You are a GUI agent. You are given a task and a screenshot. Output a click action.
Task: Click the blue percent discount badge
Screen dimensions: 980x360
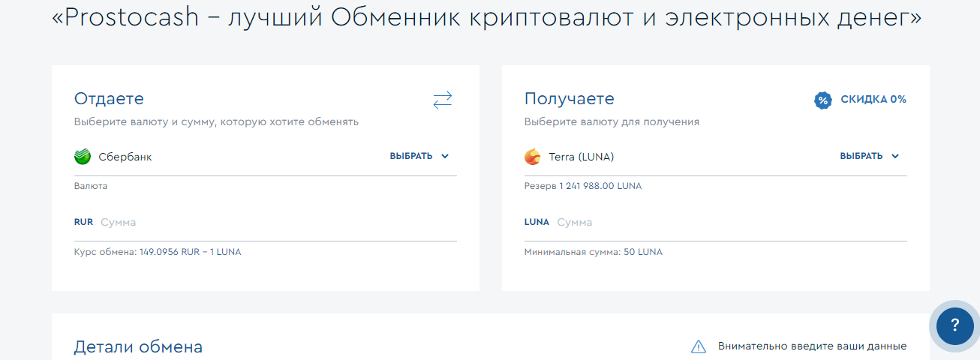pos(823,100)
